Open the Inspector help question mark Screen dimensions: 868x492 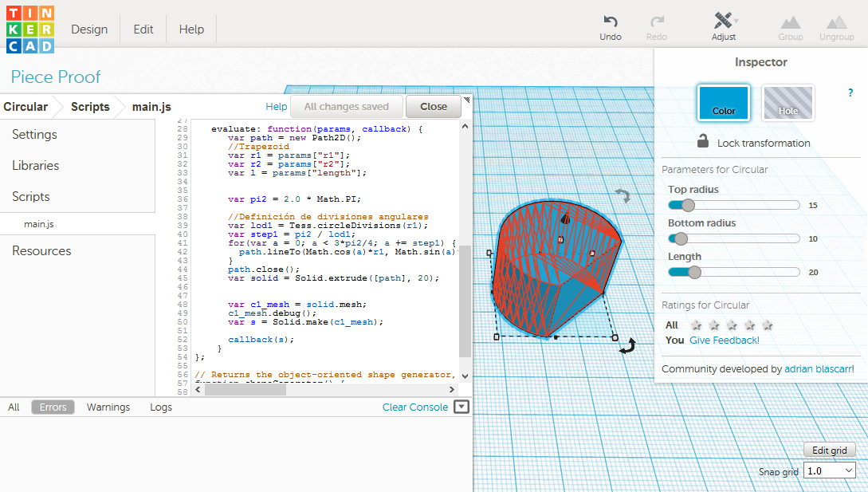point(850,92)
